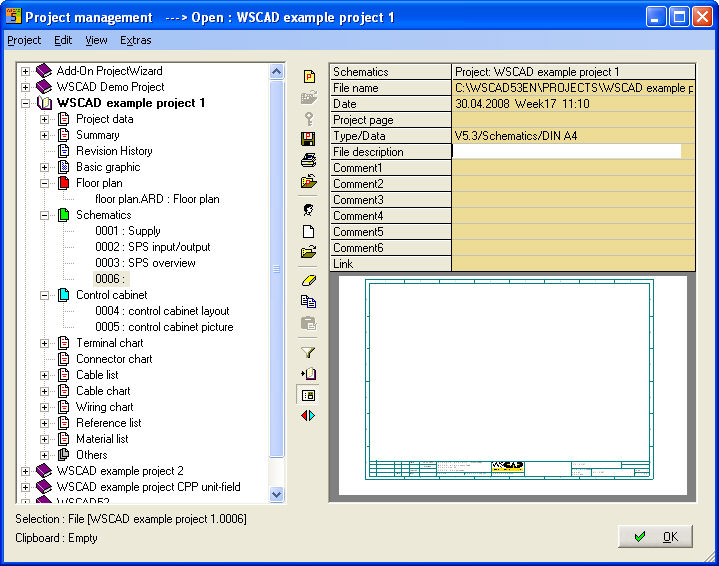Expand the Material list node

point(44,439)
